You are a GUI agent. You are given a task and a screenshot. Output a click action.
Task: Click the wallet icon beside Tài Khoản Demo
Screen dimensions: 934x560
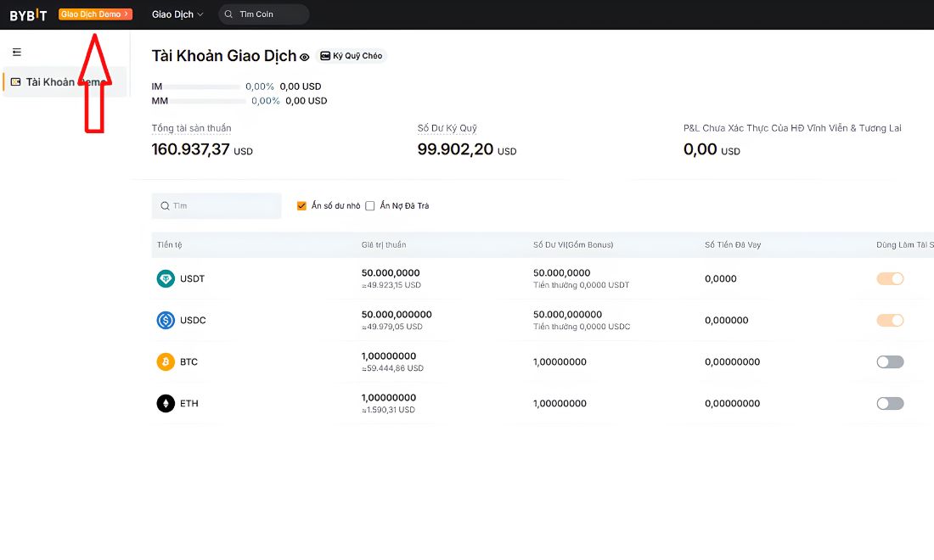click(16, 82)
